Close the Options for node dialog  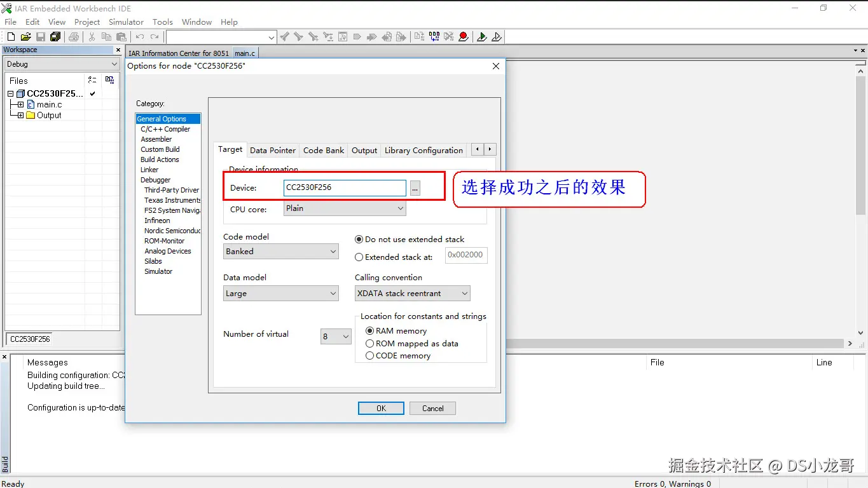496,66
